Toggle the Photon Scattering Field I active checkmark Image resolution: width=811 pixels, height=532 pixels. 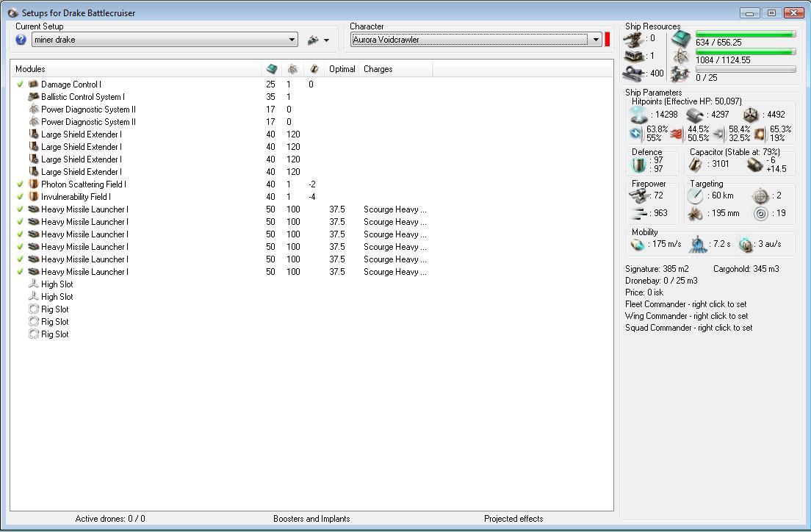tap(20, 184)
